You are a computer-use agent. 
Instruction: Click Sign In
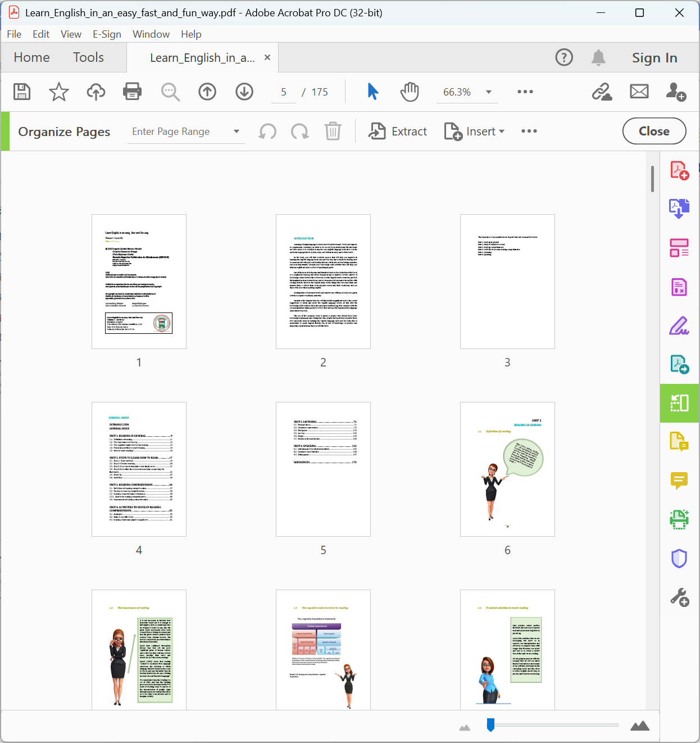point(654,57)
